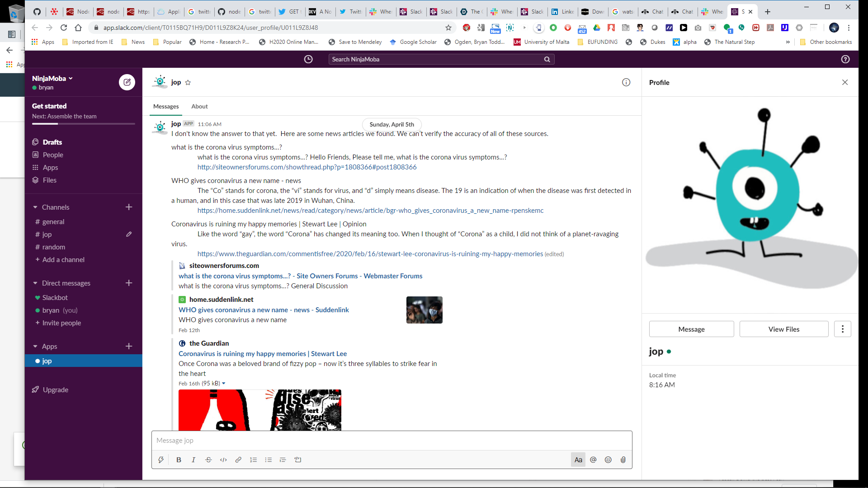
Task: Open the NinjaMoba workspace dropdown menu
Action: point(52,78)
